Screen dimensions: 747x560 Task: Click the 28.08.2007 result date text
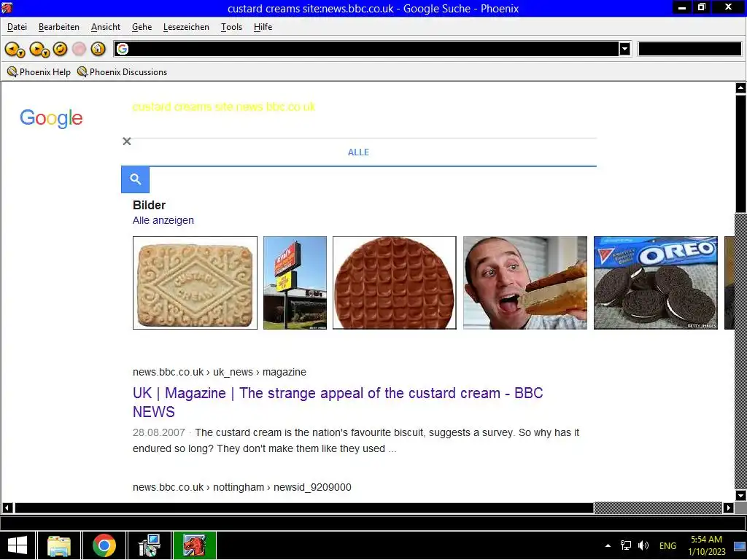(x=158, y=432)
